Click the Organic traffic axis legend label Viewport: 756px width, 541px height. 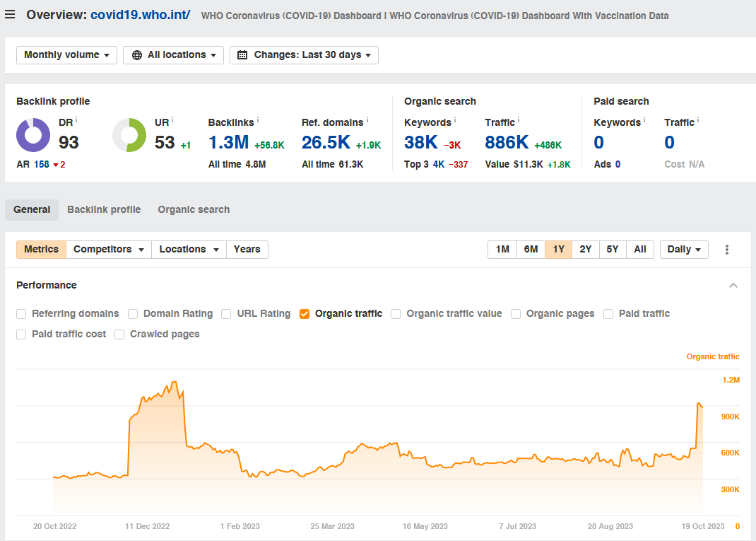[x=713, y=356]
